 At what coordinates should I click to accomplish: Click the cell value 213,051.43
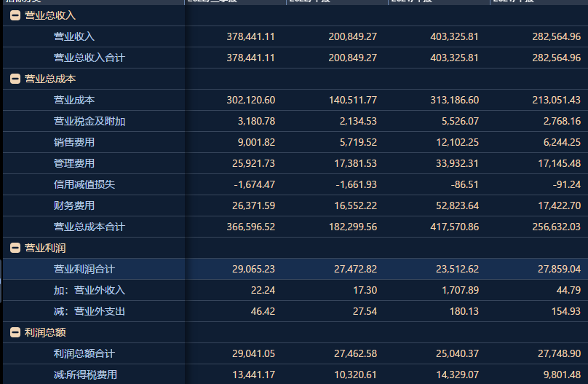(556, 100)
